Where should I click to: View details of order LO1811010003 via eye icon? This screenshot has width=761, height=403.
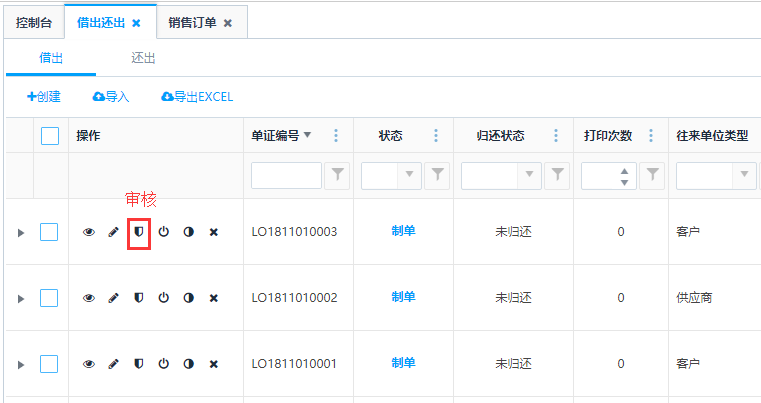89,232
